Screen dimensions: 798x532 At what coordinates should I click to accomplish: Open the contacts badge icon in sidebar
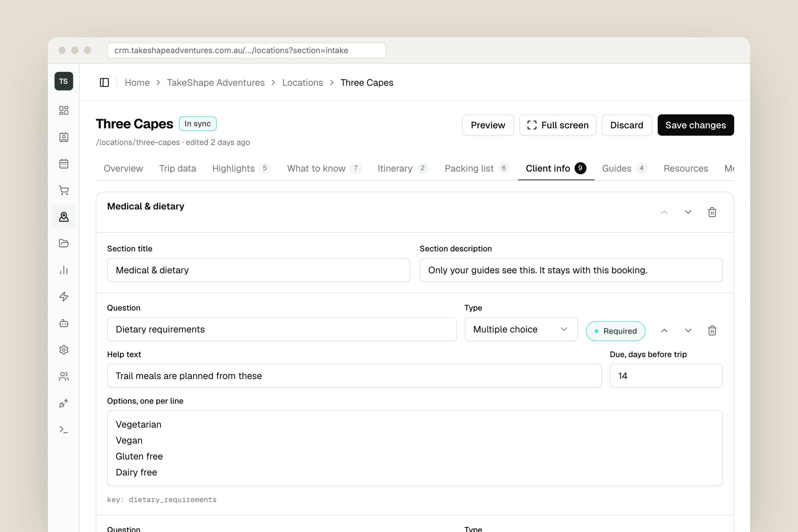(64, 137)
